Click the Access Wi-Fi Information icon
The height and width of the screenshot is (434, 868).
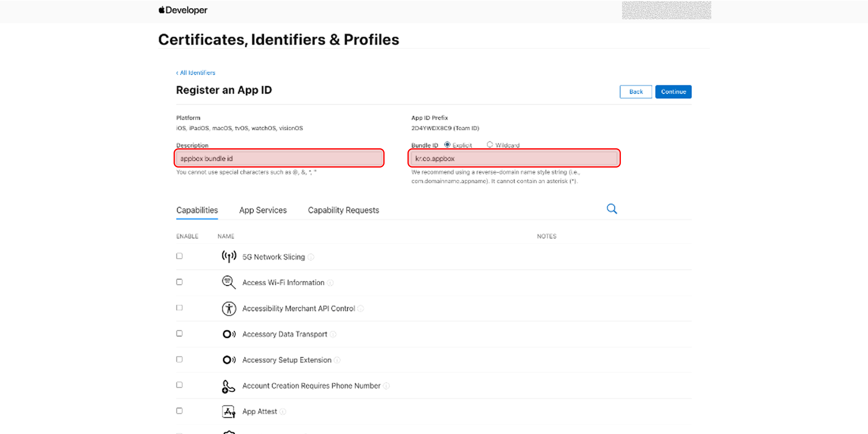(x=229, y=282)
